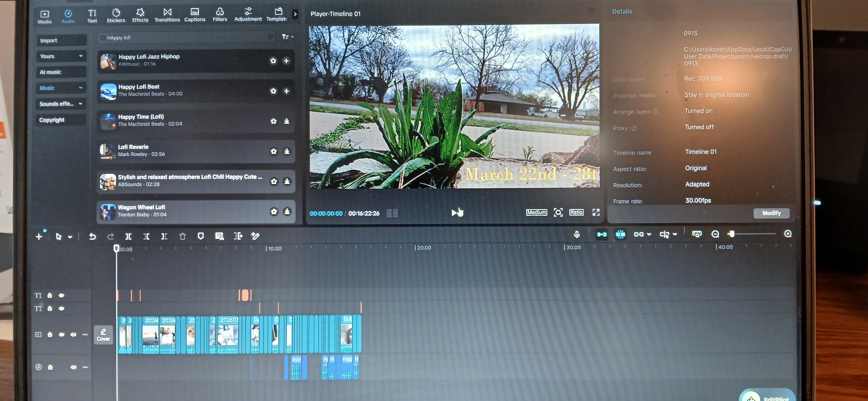Open the AI music section
The height and width of the screenshot is (401, 868).
[61, 72]
